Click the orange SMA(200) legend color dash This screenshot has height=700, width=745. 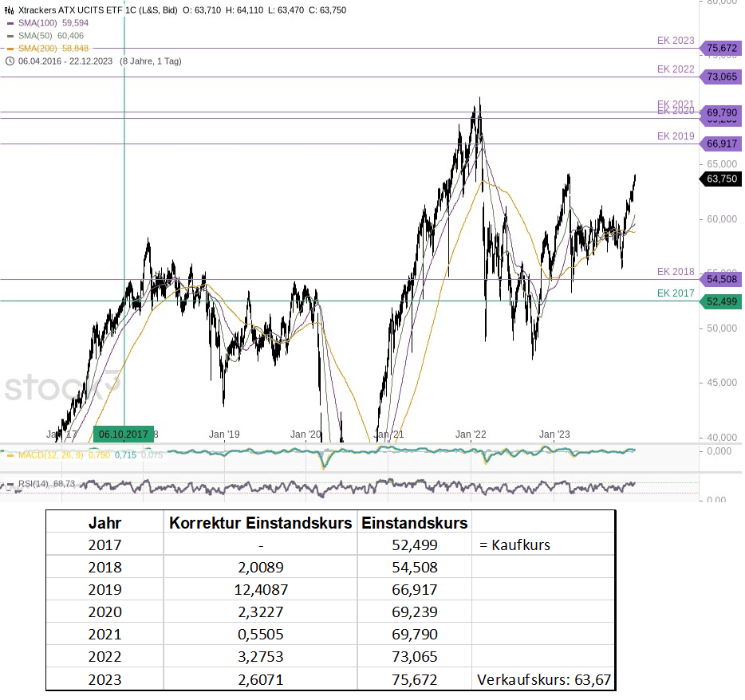[x=10, y=49]
